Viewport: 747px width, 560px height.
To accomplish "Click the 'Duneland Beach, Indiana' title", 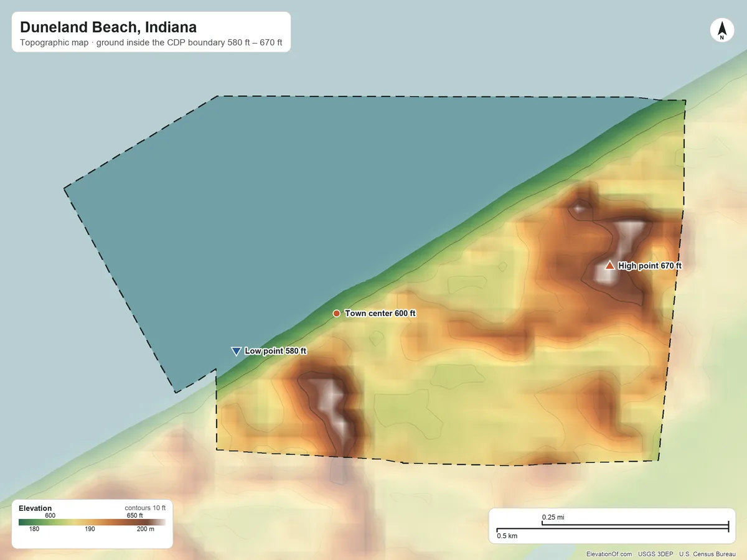I will [x=108, y=27].
